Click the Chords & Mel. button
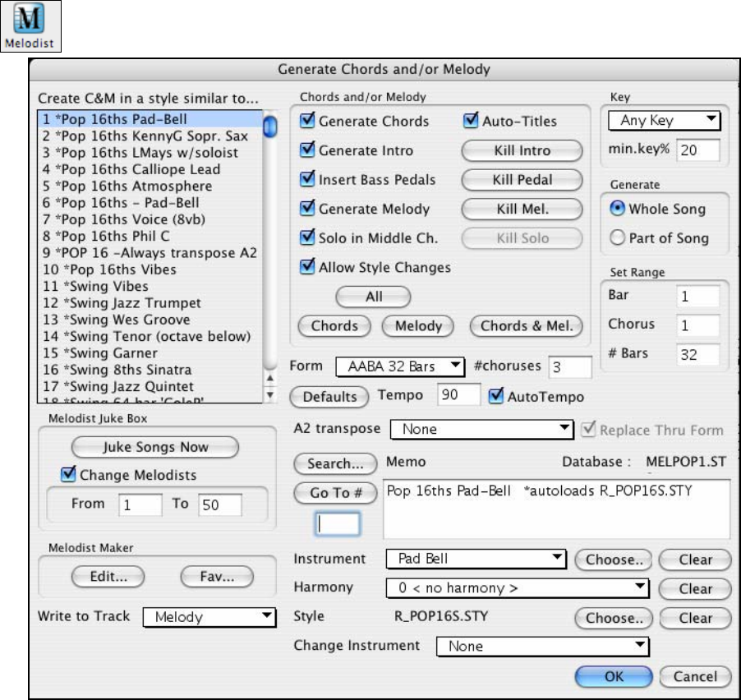Image resolution: width=741 pixels, height=700 pixels. [527, 326]
